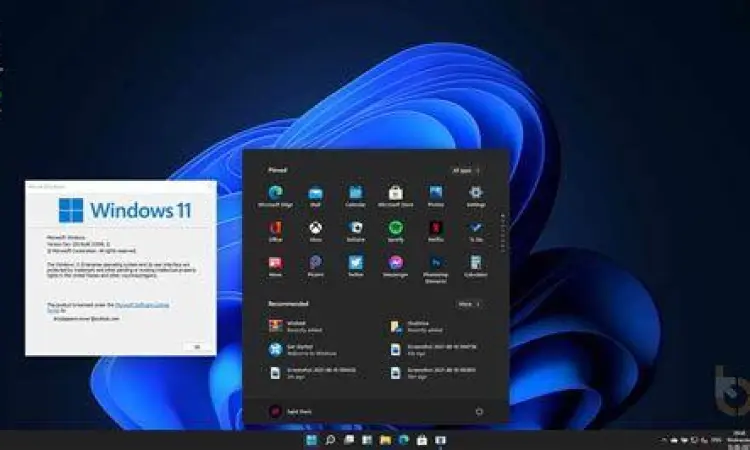
Task: Open the Settings gear in pinned apps
Action: coord(476,193)
